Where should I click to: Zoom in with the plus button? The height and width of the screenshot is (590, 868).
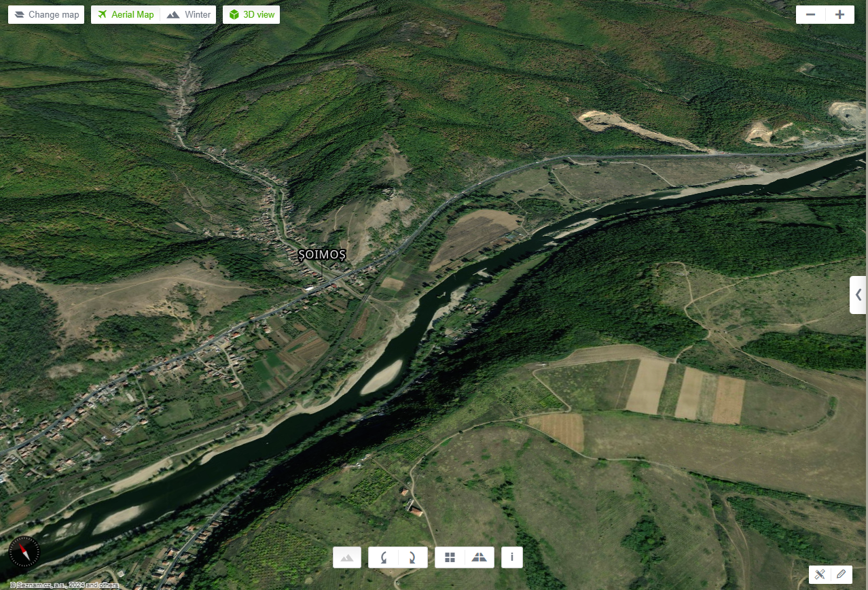[x=840, y=15]
